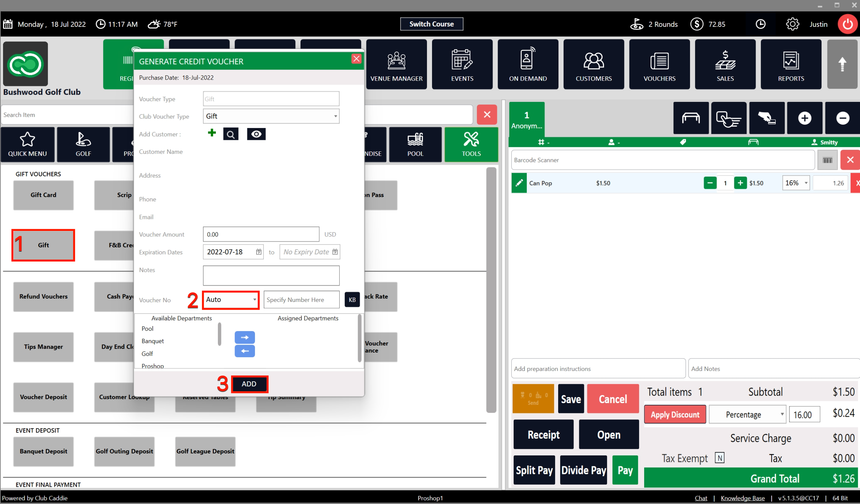Screen dimensions: 860x504
Task: Click the left arrow to unassign department
Action: (x=245, y=351)
